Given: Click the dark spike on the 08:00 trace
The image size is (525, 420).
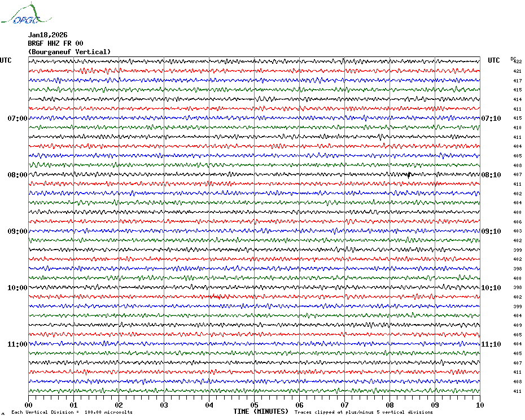Looking at the screenshot, I should pyautogui.click(x=409, y=175).
